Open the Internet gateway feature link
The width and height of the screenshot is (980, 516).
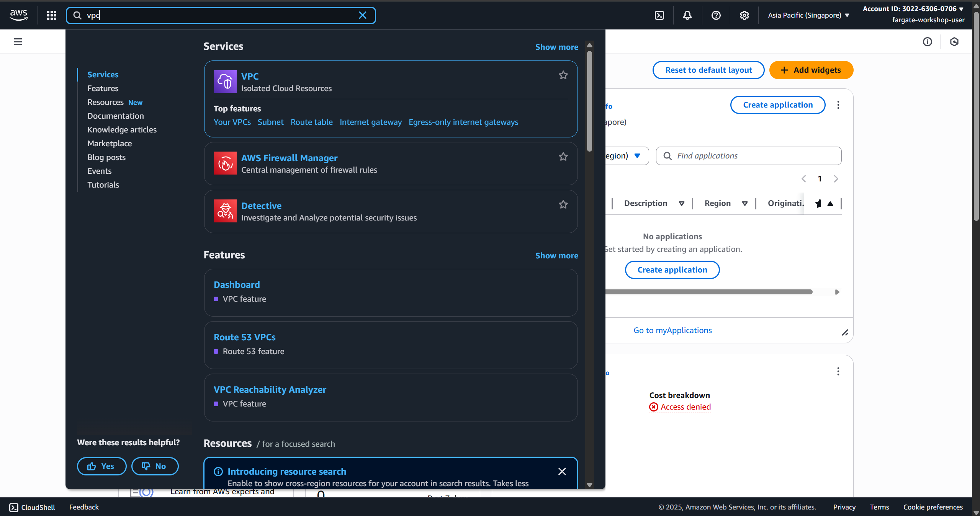(371, 122)
